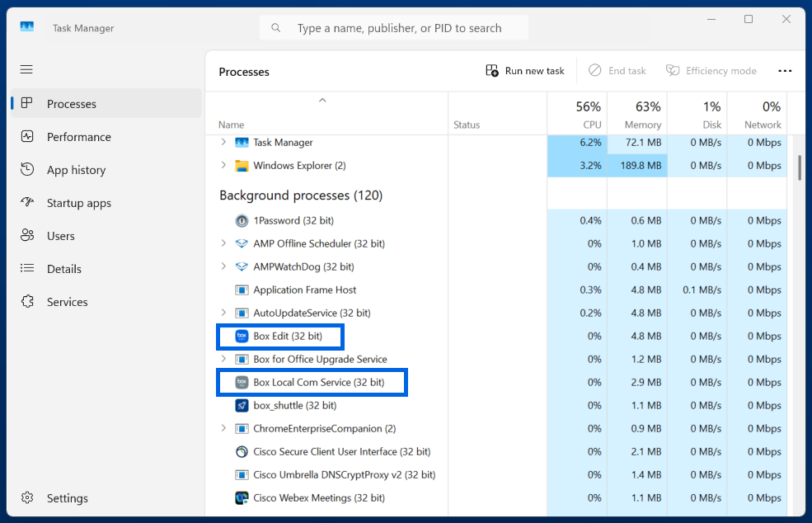Open the three-dot more options menu
This screenshot has height=523, width=812.
coord(785,71)
